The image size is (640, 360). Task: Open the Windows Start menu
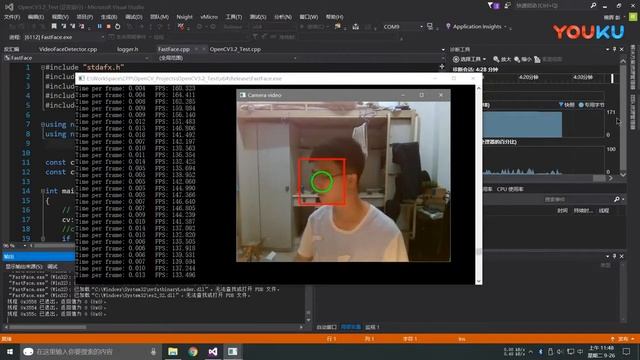pos(9,351)
